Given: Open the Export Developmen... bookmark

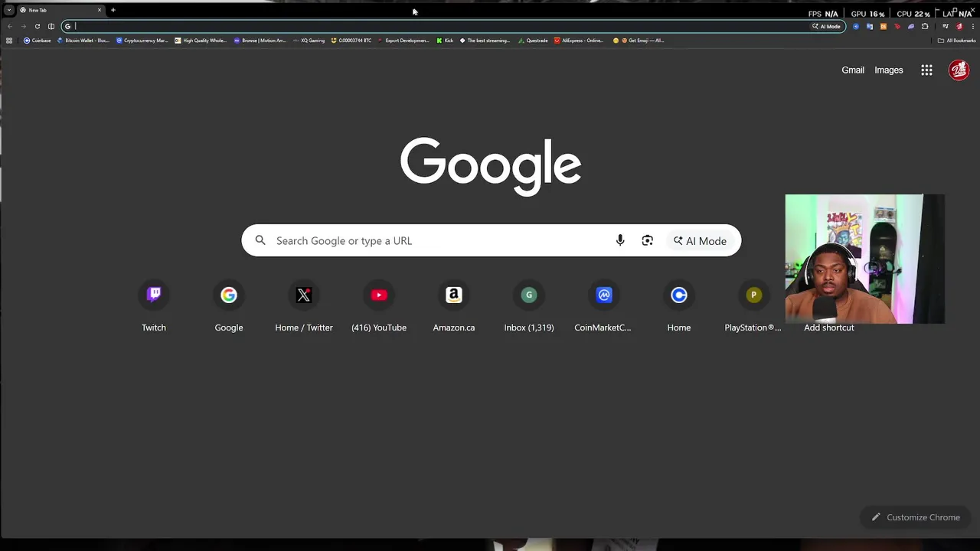Looking at the screenshot, I should [x=404, y=41].
